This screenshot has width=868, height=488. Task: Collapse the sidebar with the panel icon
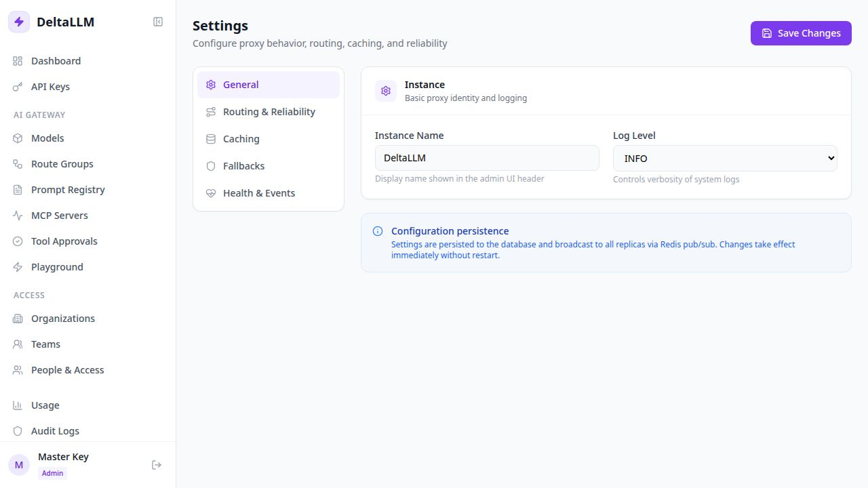coord(158,22)
